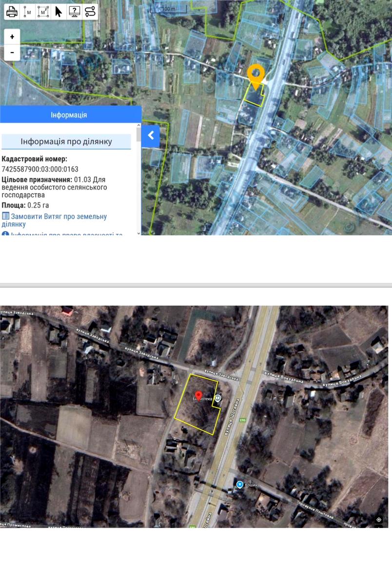Activate the area measurement tool
This screenshot has width=392, height=585.
point(43,12)
